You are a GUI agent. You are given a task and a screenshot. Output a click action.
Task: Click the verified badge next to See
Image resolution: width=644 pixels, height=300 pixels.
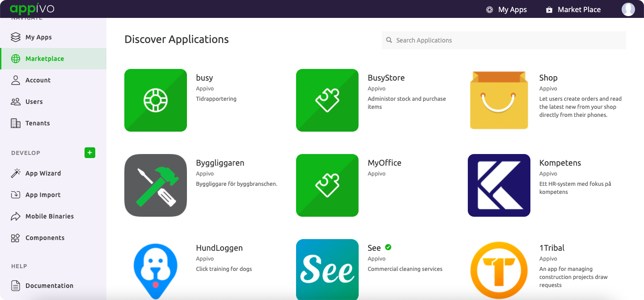(387, 247)
